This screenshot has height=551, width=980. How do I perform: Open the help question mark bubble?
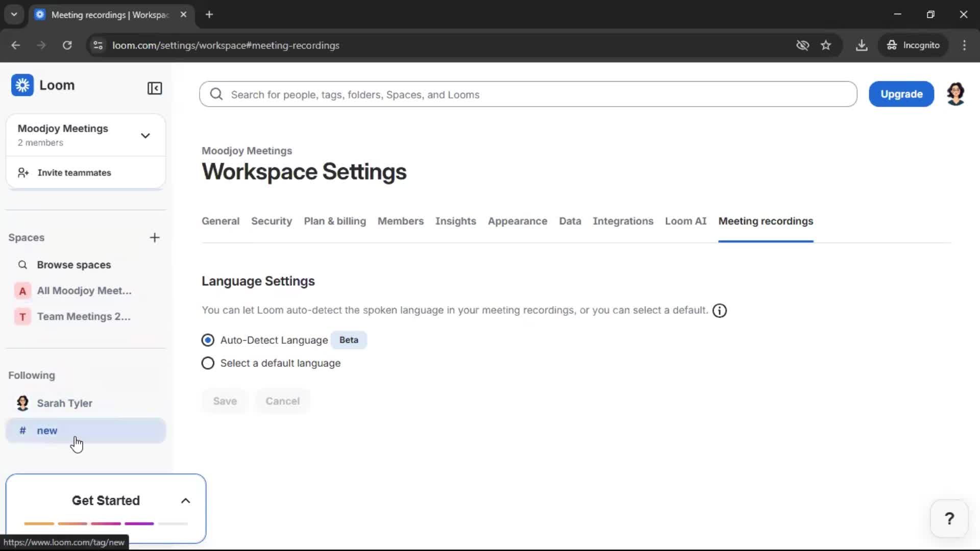pyautogui.click(x=948, y=518)
